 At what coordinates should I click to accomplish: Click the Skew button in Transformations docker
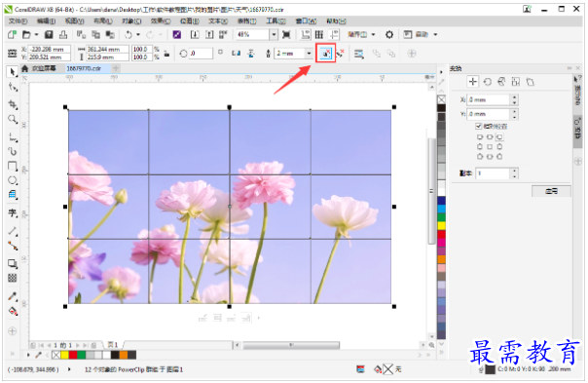tap(530, 82)
